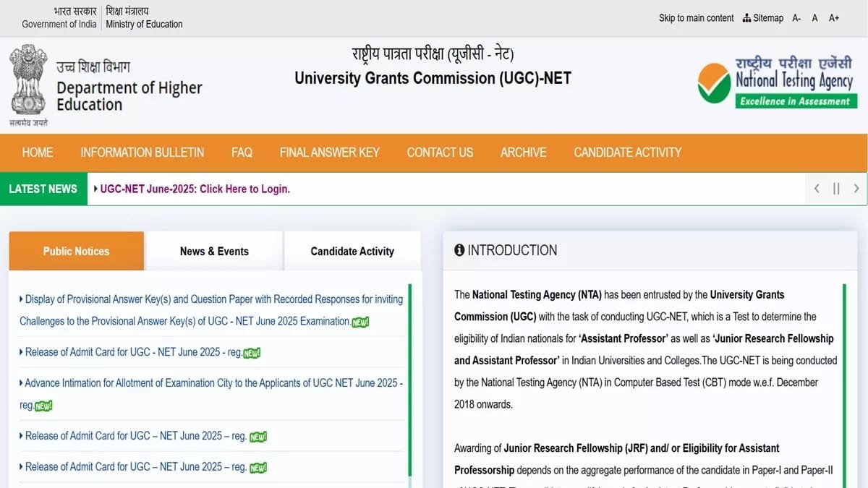Open the Sitemap link with icon

[x=763, y=18]
